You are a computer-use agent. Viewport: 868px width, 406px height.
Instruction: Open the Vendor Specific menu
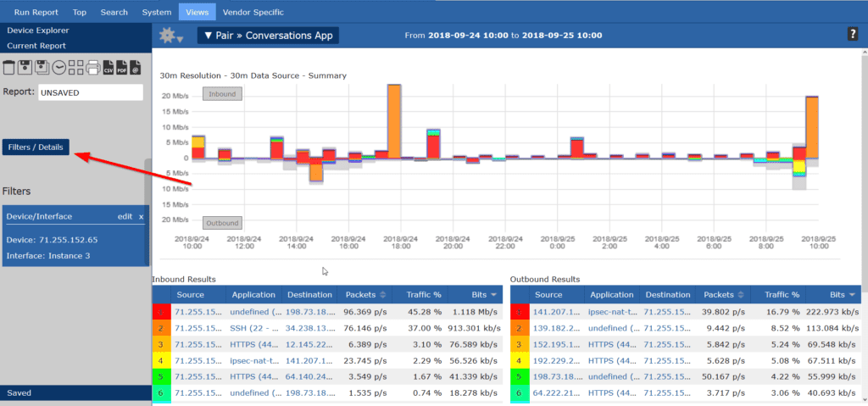coord(253,12)
